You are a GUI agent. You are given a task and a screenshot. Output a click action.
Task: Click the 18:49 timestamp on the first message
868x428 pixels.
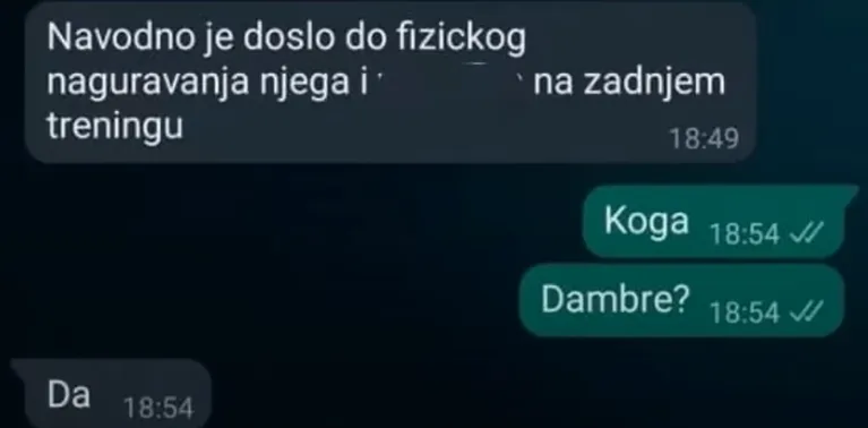click(x=704, y=138)
